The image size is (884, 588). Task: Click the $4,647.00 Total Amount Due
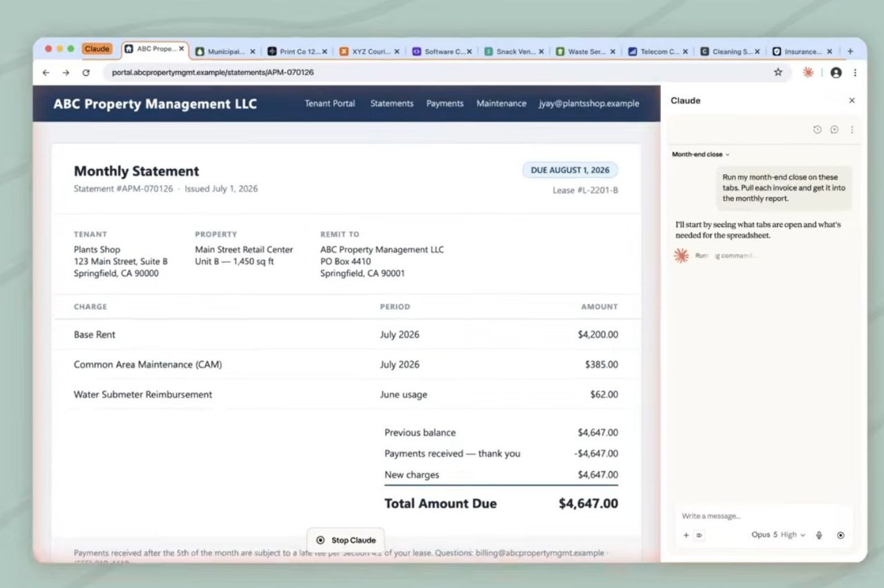coord(588,504)
